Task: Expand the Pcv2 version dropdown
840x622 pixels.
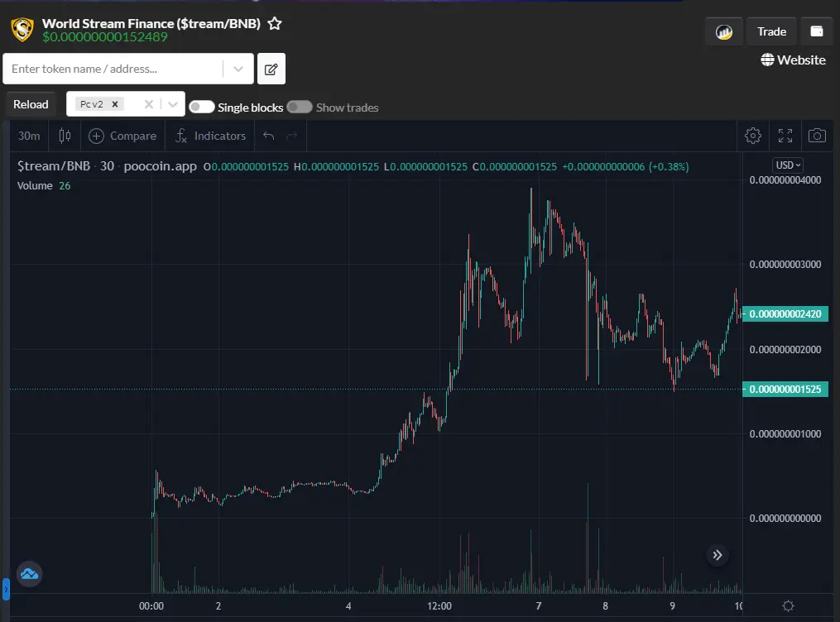Action: pyautogui.click(x=172, y=104)
